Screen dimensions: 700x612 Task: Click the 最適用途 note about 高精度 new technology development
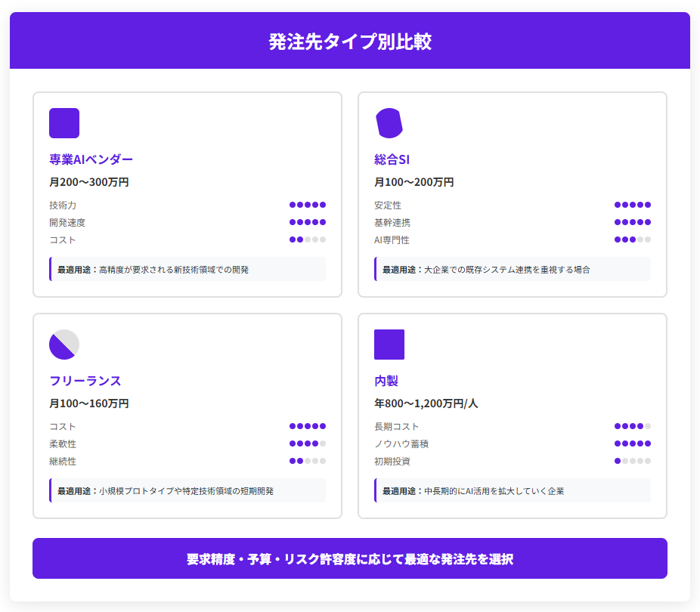[187, 269]
